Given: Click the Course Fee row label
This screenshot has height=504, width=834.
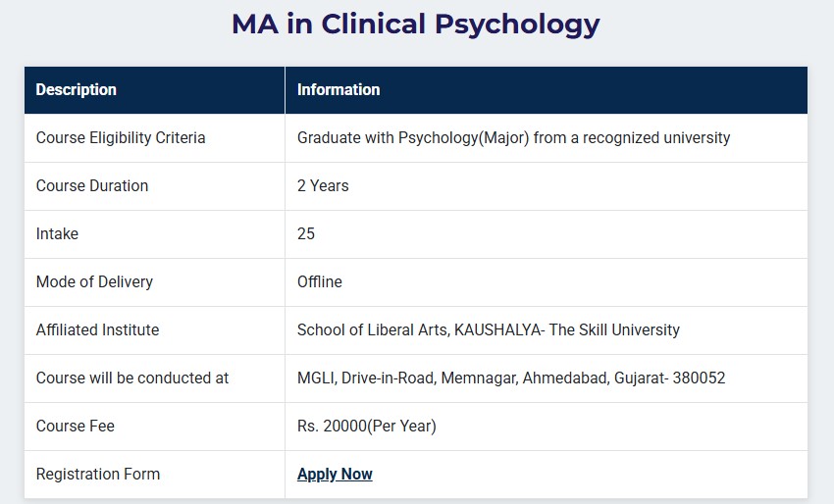Looking at the screenshot, I should point(76,427).
